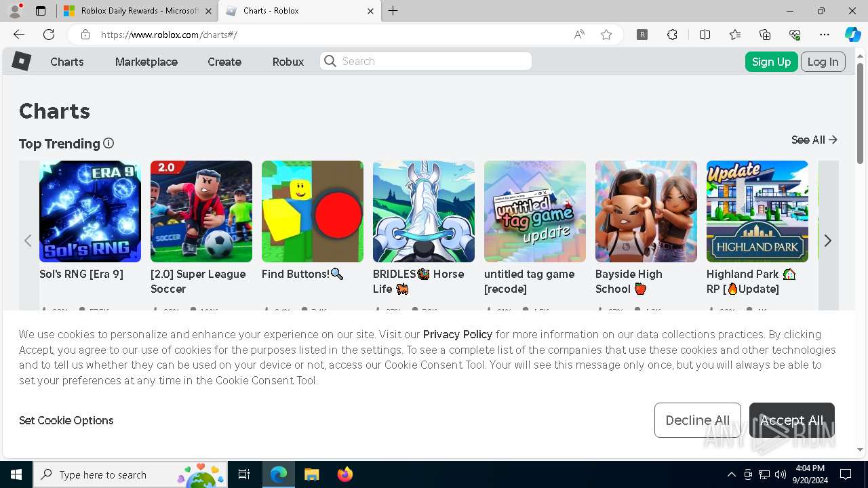The height and width of the screenshot is (488, 868).
Task: Focus the Roblox search field
Action: click(426, 61)
